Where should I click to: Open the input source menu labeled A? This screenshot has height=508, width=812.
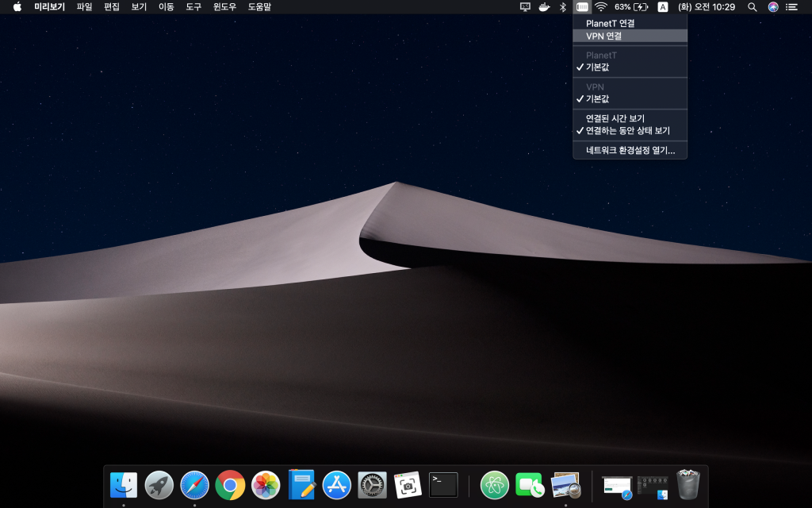pyautogui.click(x=662, y=6)
